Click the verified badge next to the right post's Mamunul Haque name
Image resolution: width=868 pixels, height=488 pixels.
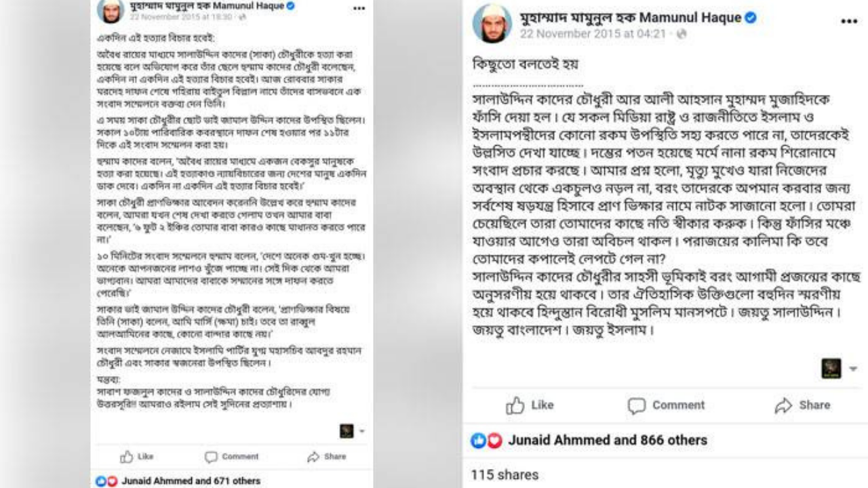point(751,18)
